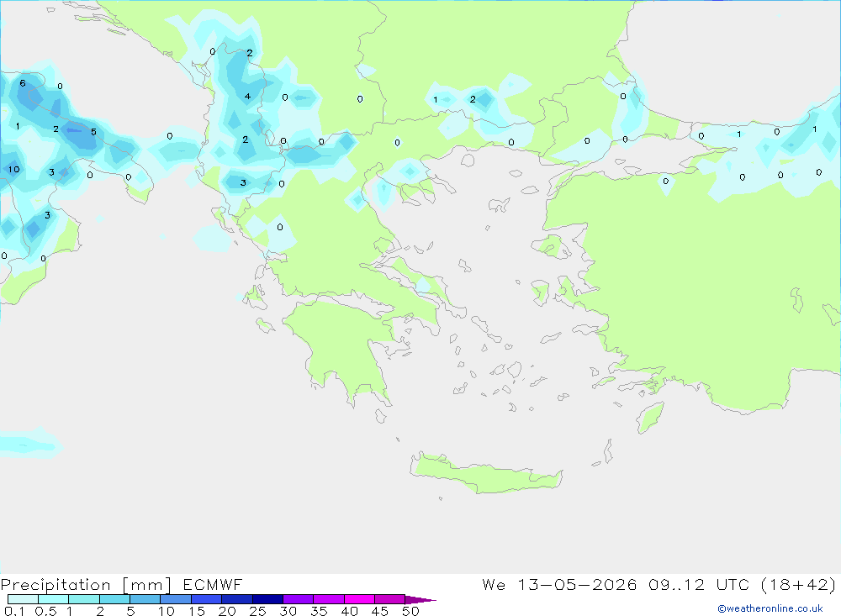Image resolution: width=841 pixels, height=616 pixels.
Task: Click the 1–2 mm legend color swatch
Action: click(84, 599)
